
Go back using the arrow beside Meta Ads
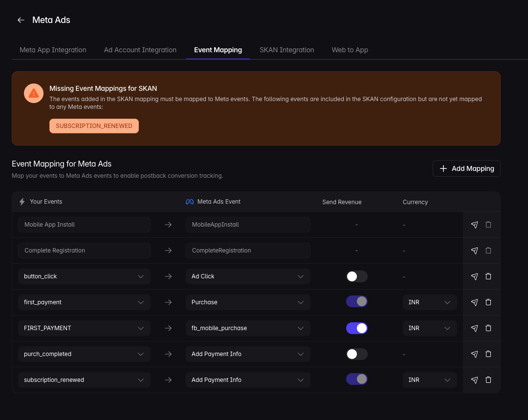point(21,20)
